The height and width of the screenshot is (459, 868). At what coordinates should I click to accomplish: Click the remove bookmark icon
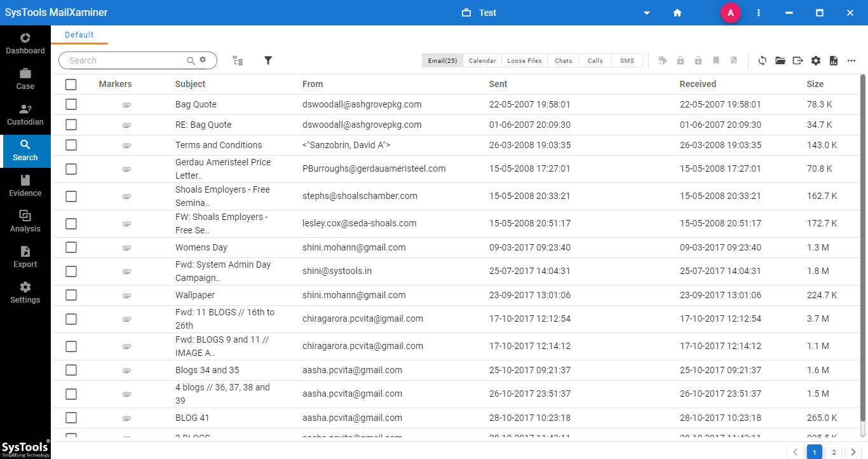(734, 60)
